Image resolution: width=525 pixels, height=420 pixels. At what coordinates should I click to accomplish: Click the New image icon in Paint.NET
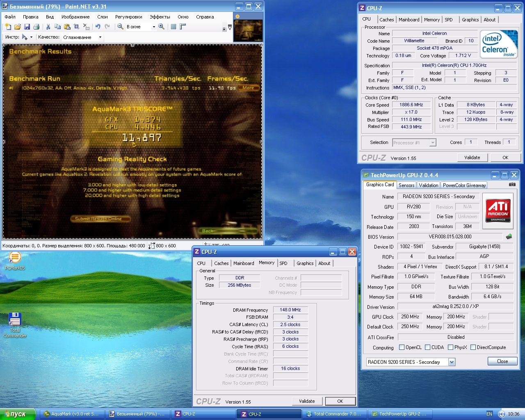pos(8,27)
